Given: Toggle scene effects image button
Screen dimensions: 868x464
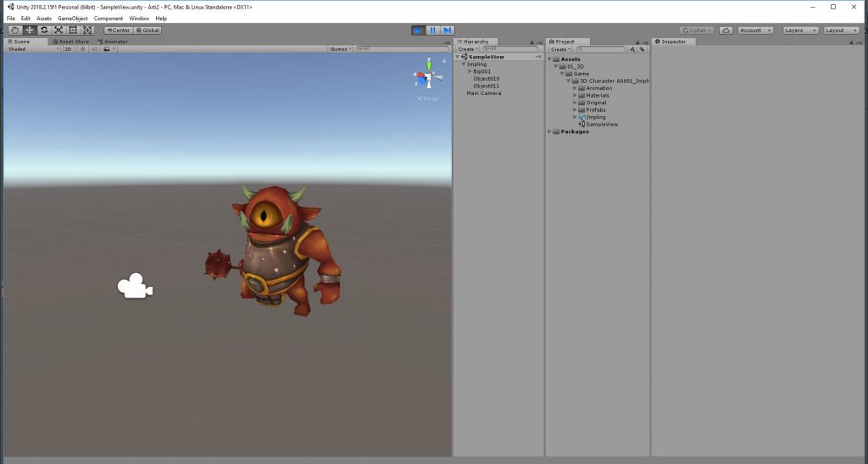Looking at the screenshot, I should [106, 49].
